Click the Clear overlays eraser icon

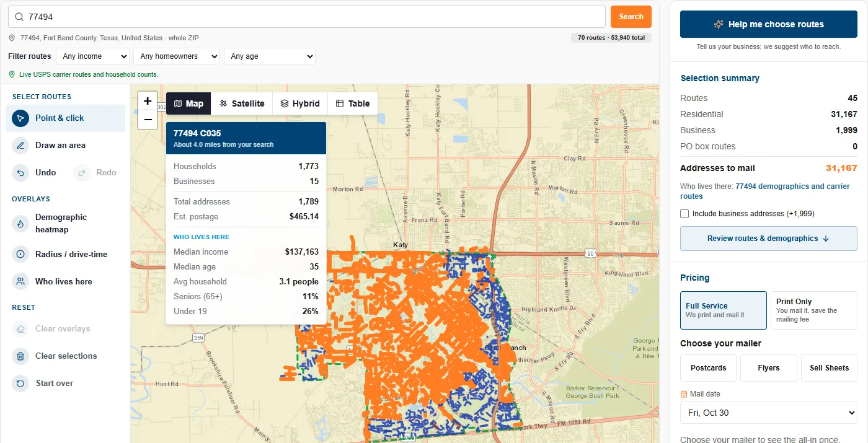click(x=20, y=328)
